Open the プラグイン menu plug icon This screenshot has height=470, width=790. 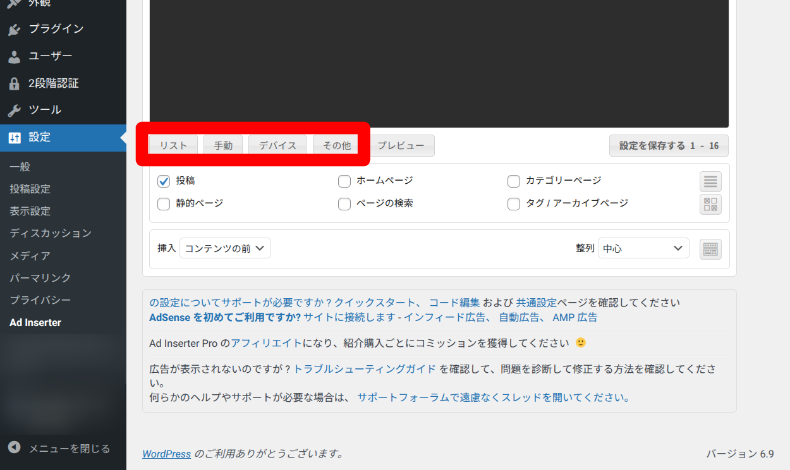(15, 29)
